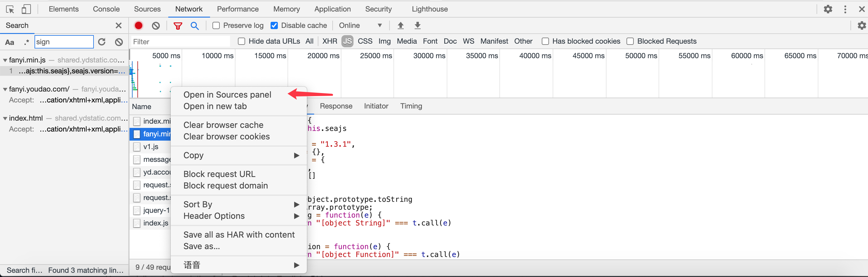The width and height of the screenshot is (868, 277).
Task: Select the v1.js request row
Action: coord(151,147)
